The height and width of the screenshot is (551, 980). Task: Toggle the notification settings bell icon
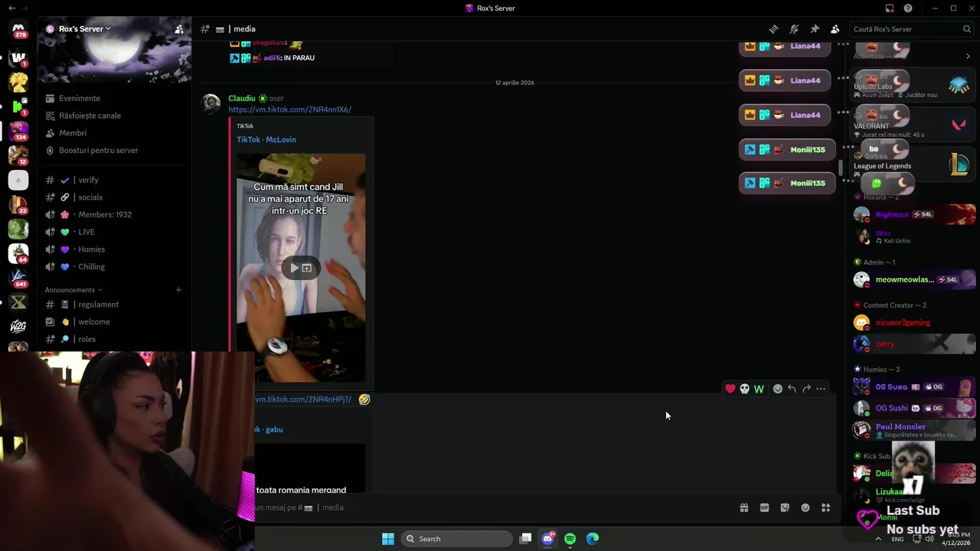(794, 29)
